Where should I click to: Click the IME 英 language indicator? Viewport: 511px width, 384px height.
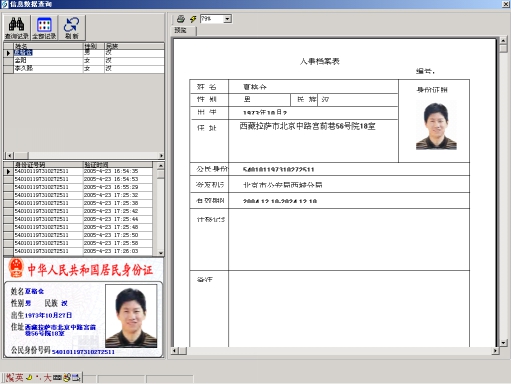click(x=19, y=377)
